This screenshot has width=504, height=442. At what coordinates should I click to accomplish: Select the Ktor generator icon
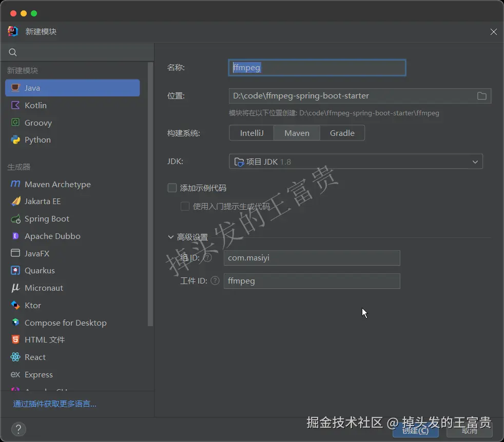(x=15, y=305)
